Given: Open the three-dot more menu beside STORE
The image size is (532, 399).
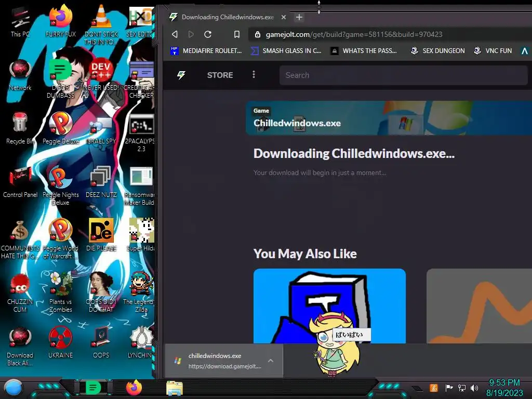Looking at the screenshot, I should point(254,74).
